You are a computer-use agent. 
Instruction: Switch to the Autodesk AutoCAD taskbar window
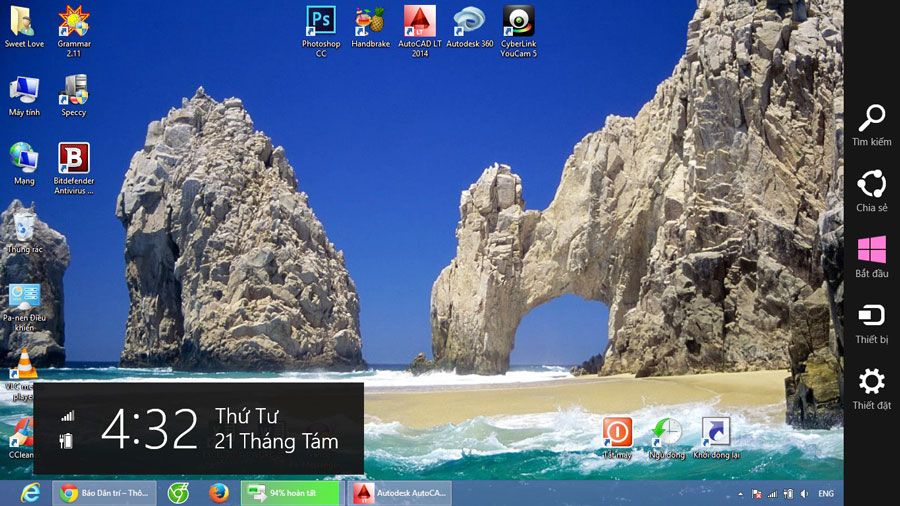point(398,493)
